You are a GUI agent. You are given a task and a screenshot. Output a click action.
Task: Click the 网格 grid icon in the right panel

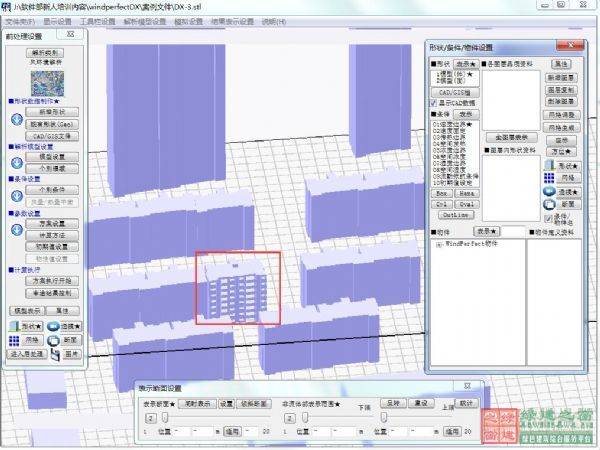point(549,177)
